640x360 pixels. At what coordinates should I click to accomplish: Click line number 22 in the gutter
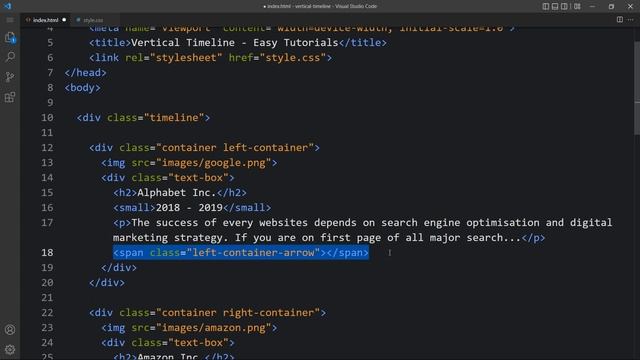tap(47, 313)
